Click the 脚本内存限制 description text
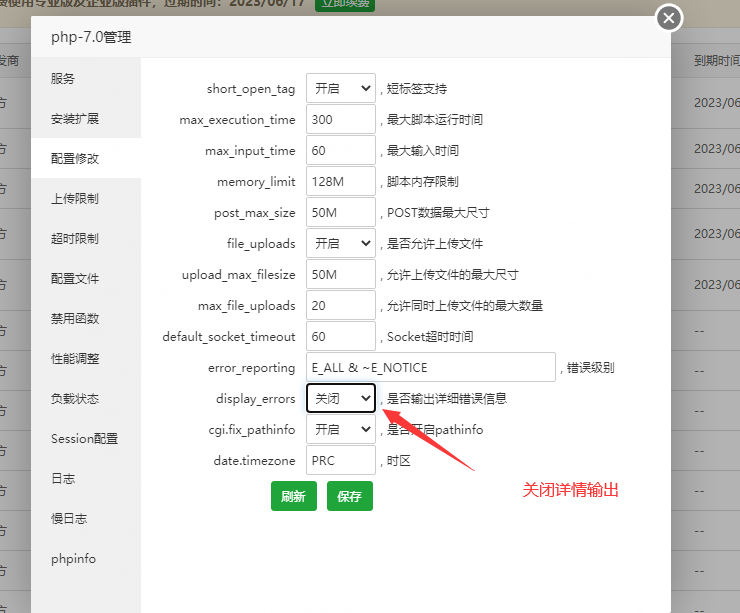Screen dimensions: 740x613 click(422, 182)
